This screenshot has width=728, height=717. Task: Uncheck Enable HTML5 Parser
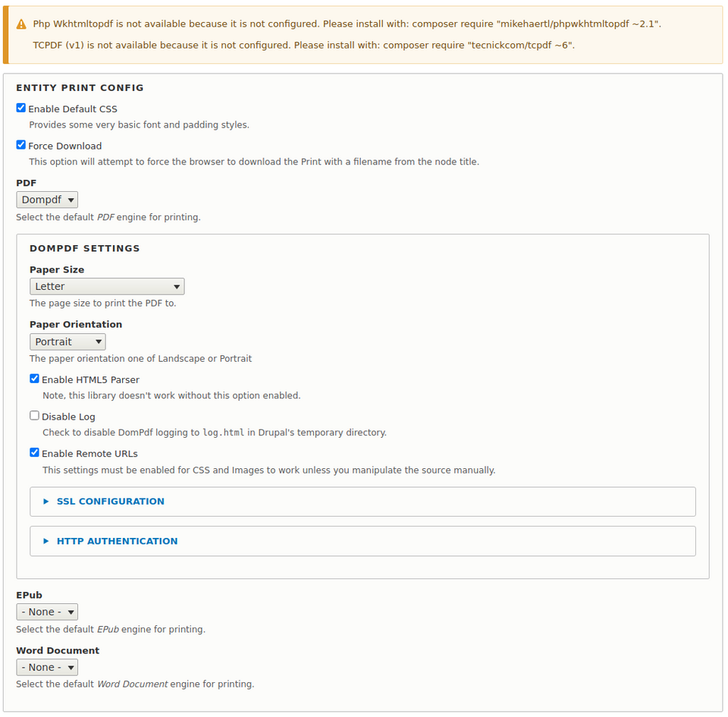(x=34, y=378)
